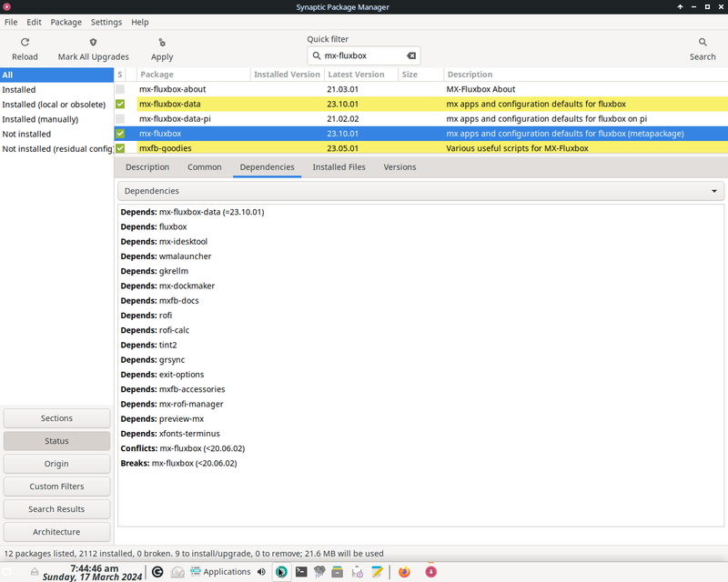Click the active teal window icon in taskbar
This screenshot has height=582, width=728.
click(x=281, y=572)
